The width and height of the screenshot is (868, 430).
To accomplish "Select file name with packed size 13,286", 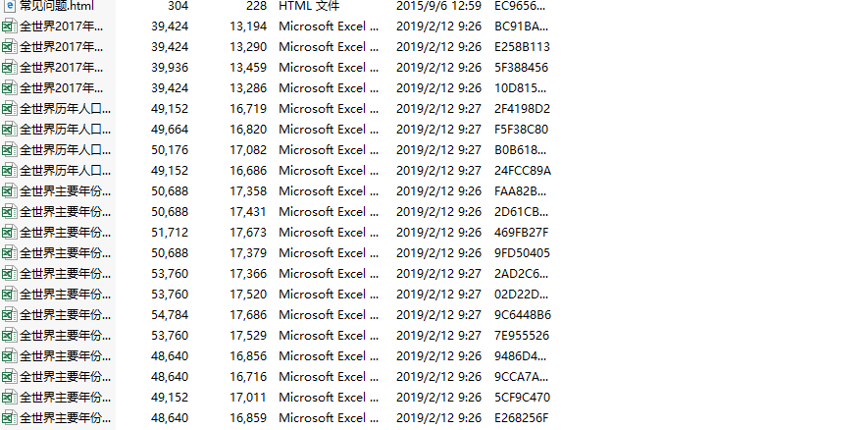I will (61, 88).
